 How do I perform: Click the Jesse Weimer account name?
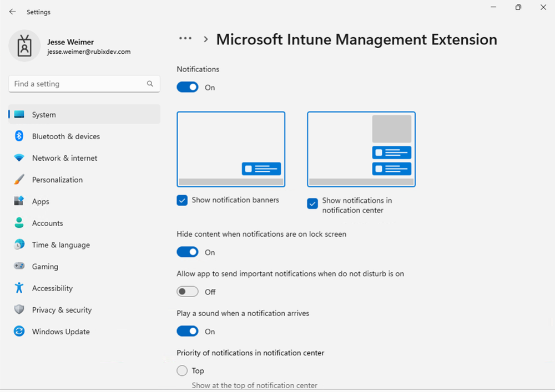(x=70, y=42)
